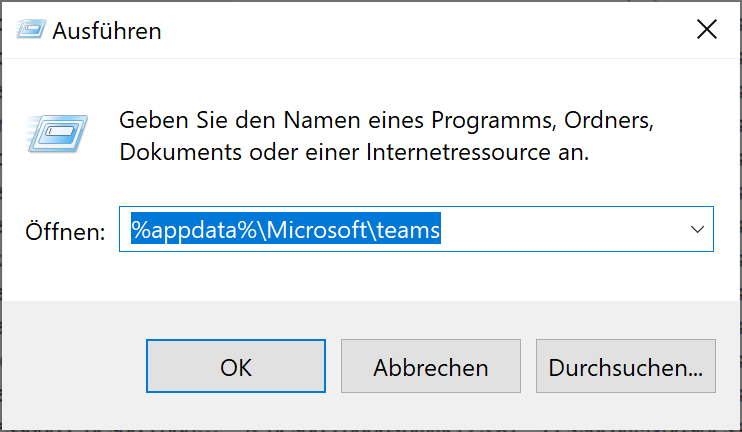
Task: Click the Ausführen title text
Action: tap(107, 31)
